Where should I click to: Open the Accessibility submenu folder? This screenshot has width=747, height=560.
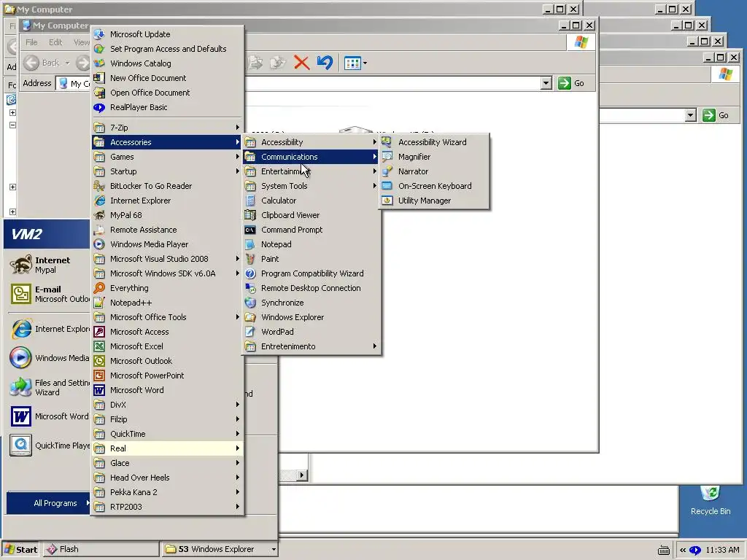(x=311, y=142)
